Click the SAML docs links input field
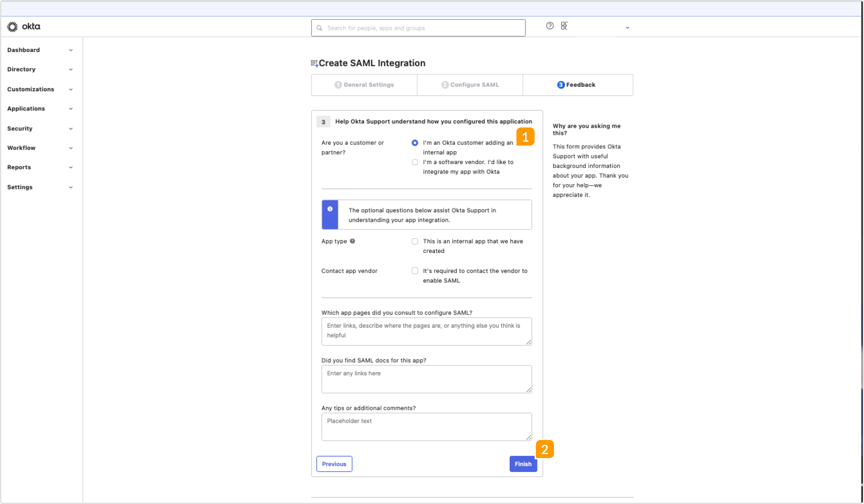Screen dimensions: 864x504 coord(426,379)
